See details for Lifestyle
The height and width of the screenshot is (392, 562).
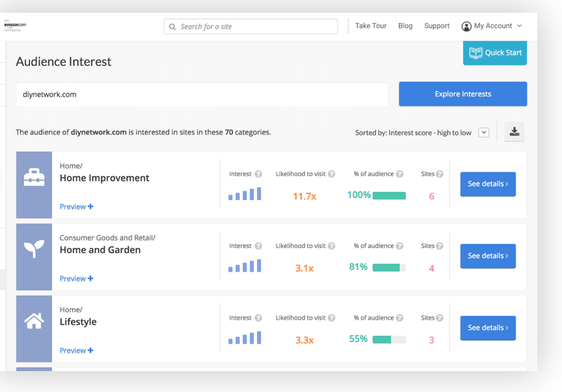point(488,328)
